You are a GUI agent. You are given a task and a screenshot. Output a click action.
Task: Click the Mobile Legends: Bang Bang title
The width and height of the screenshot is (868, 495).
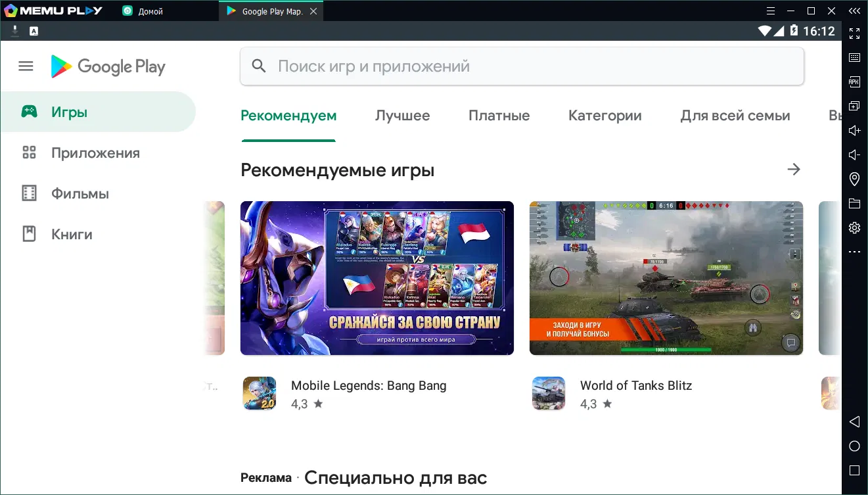pos(369,386)
